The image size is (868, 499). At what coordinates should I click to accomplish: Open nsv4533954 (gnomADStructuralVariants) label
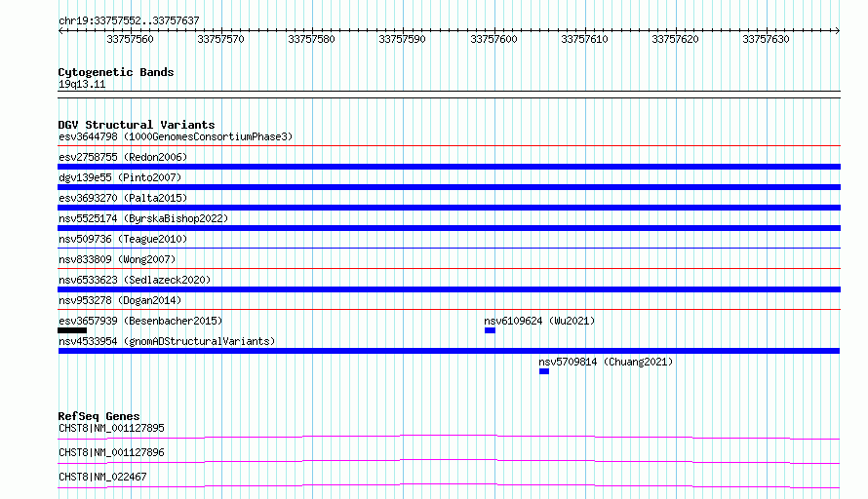pos(167,341)
